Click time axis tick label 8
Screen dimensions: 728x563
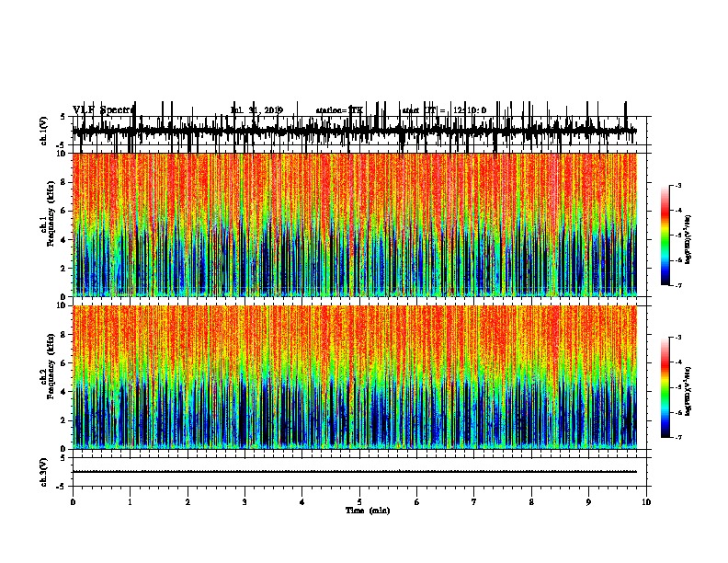[531, 502]
